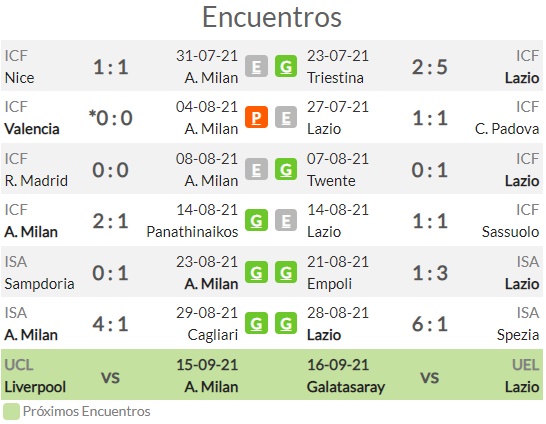This screenshot has width=546, height=424.
Task: Click the green G badge for Empoli vs Lazio
Action: pos(286,272)
